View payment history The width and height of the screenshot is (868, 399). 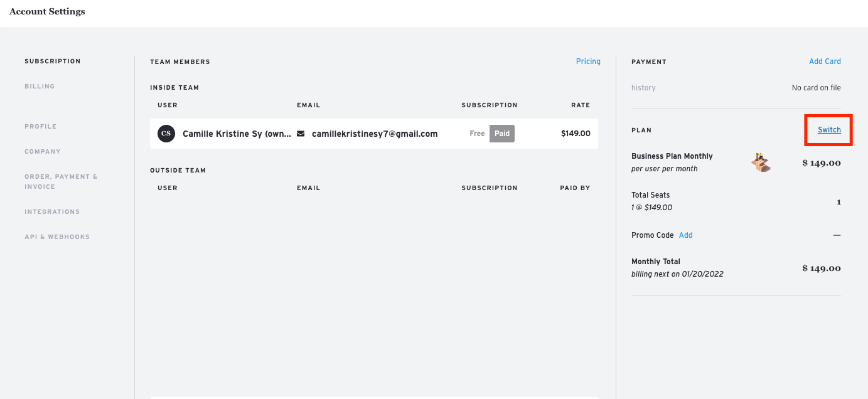(x=643, y=88)
